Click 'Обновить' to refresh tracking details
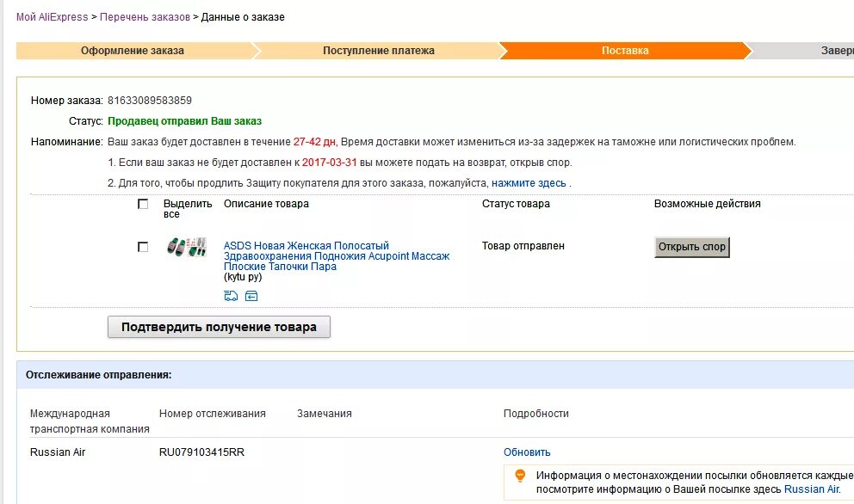The image size is (854, 504). pos(527,452)
